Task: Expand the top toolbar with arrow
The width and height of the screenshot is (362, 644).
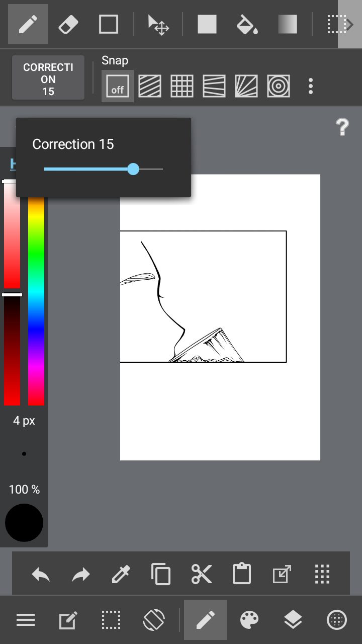Action: [350, 24]
